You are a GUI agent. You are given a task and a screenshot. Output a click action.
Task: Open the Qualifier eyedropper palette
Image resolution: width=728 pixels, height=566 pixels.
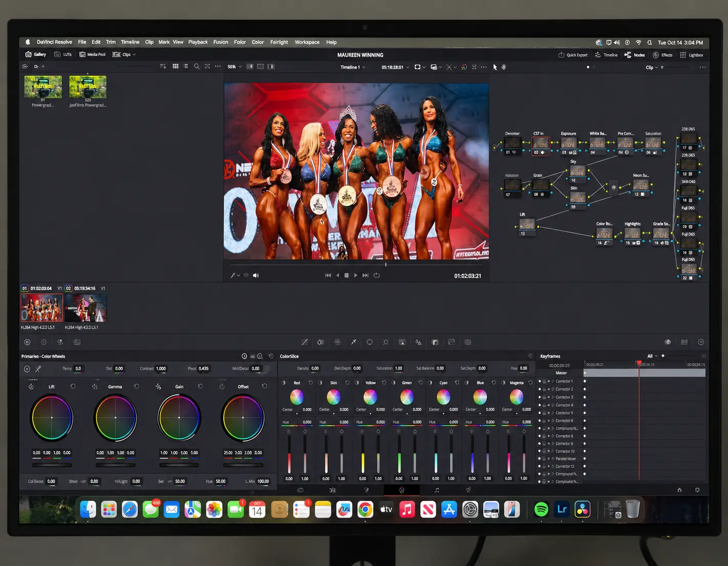pos(353,342)
